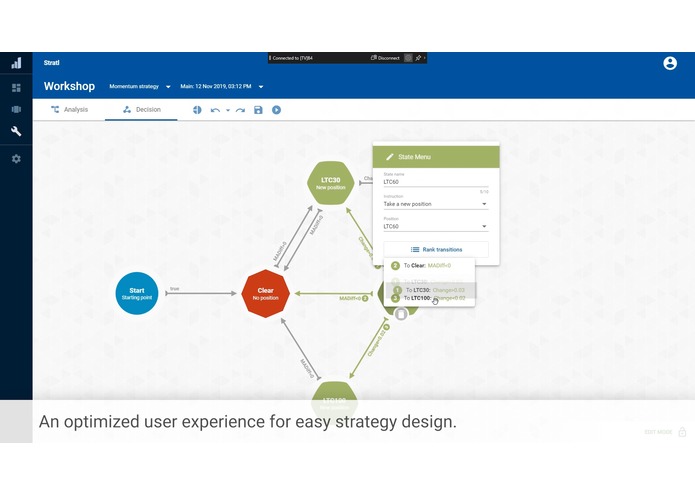Open the dashboard grid icon in the sidebar

[16, 88]
